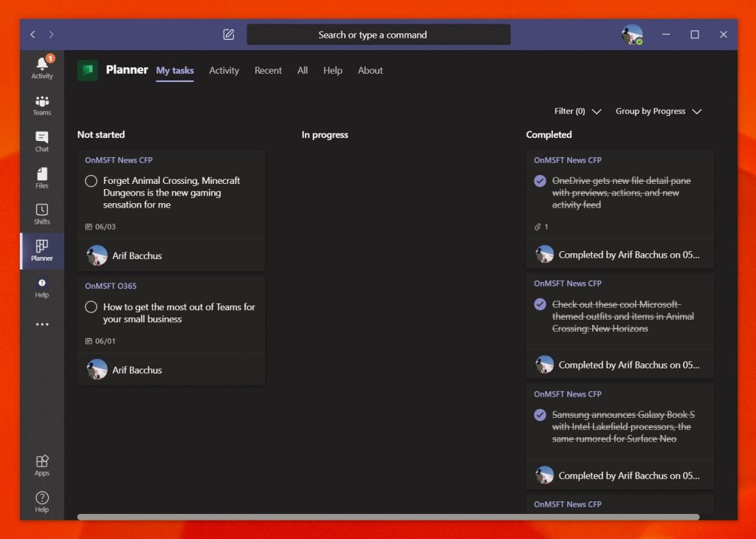Open the Group by Progress dropdown

pos(658,111)
